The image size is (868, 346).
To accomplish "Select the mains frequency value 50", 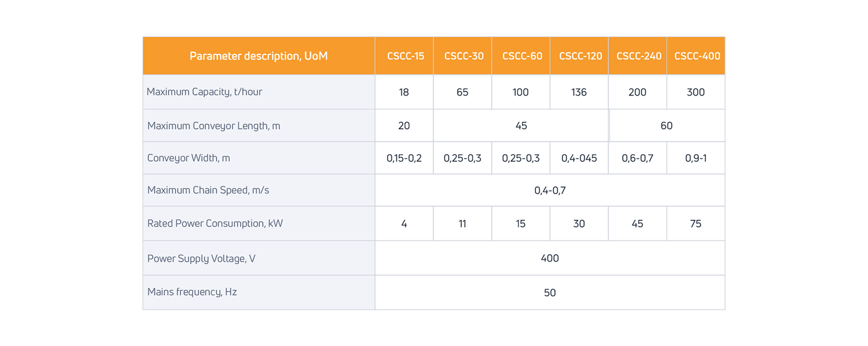I will click(x=550, y=293).
